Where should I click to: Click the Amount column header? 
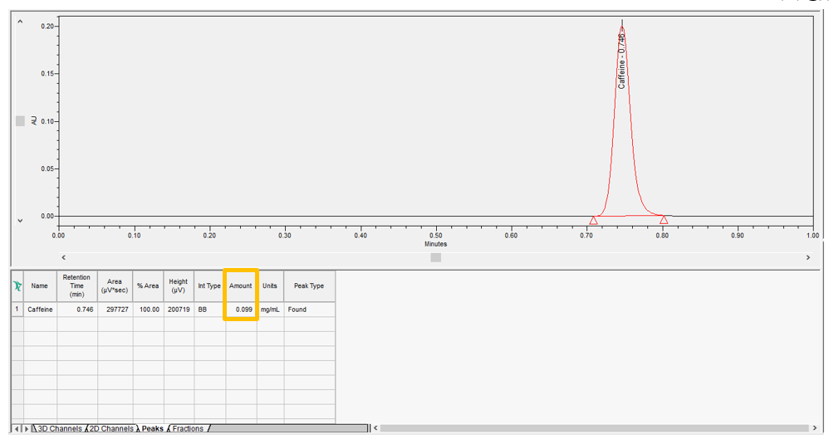click(x=241, y=286)
